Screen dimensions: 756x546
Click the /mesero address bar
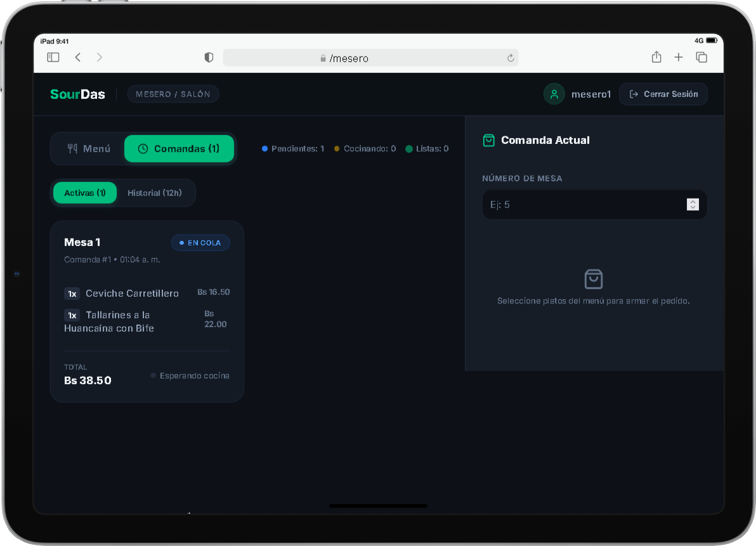click(370, 58)
